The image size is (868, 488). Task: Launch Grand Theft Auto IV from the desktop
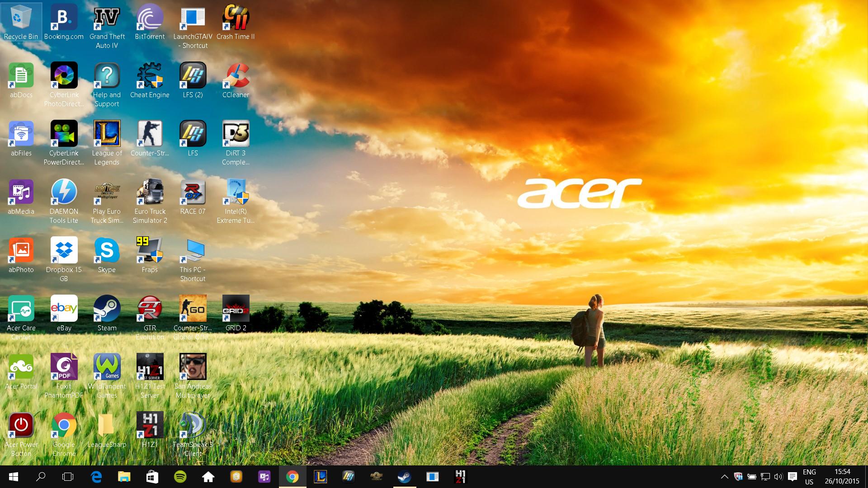coord(107,27)
